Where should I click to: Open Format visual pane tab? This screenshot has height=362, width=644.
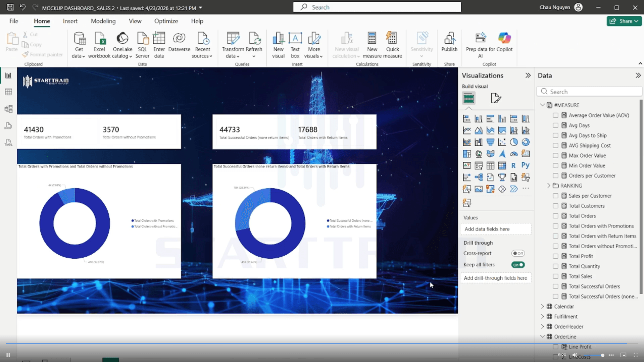coord(496,98)
